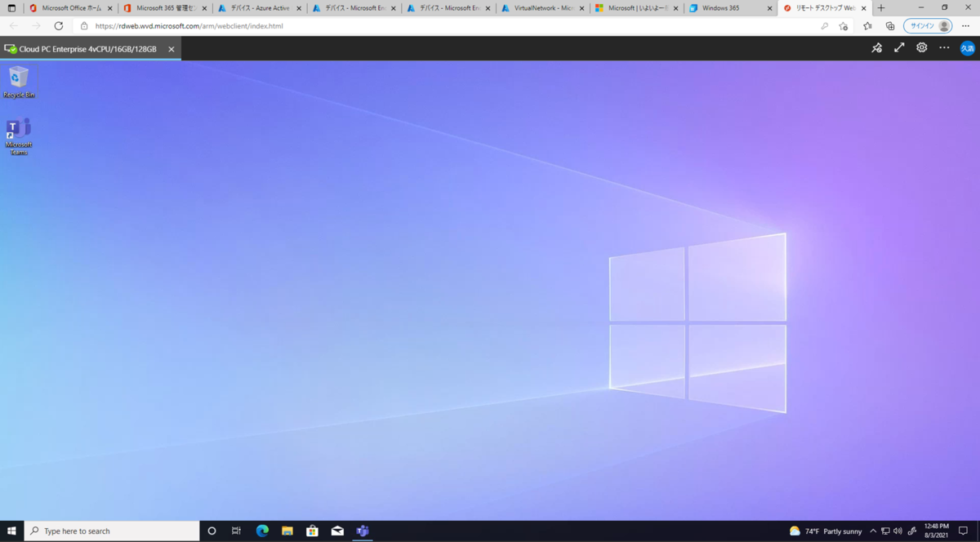
Task: Switch to the Windows 365 browser tab
Action: pos(729,8)
